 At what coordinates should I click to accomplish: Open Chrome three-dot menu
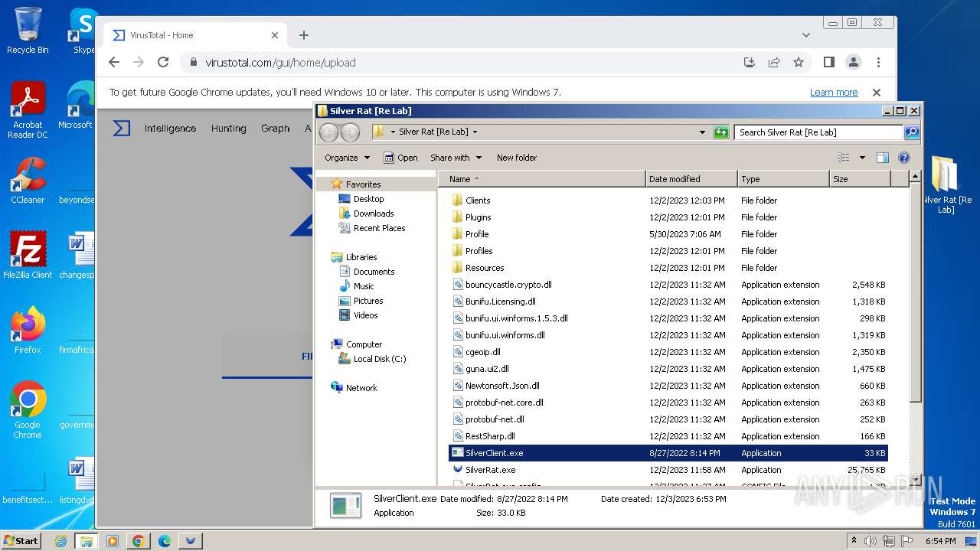(x=878, y=63)
